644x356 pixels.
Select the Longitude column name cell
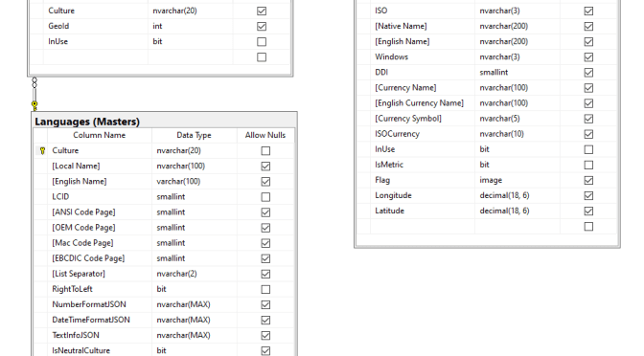point(423,195)
